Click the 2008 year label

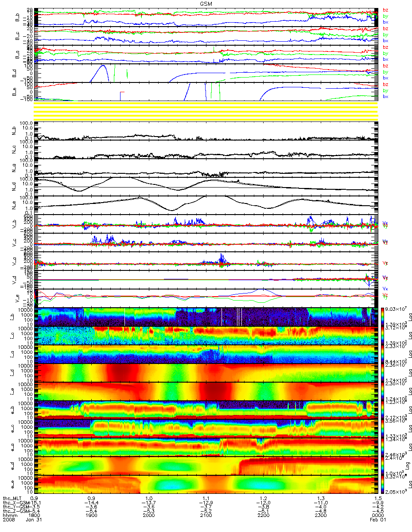coord(10,520)
